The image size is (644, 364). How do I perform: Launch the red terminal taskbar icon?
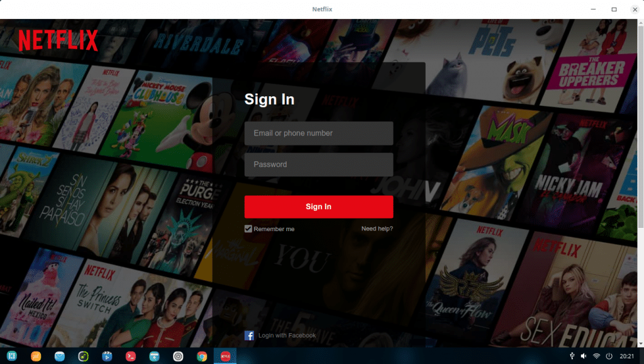(131, 356)
